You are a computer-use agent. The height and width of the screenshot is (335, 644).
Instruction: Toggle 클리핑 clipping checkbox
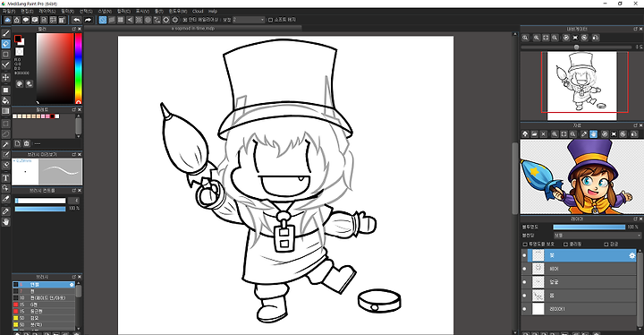pyautogui.click(x=565, y=245)
